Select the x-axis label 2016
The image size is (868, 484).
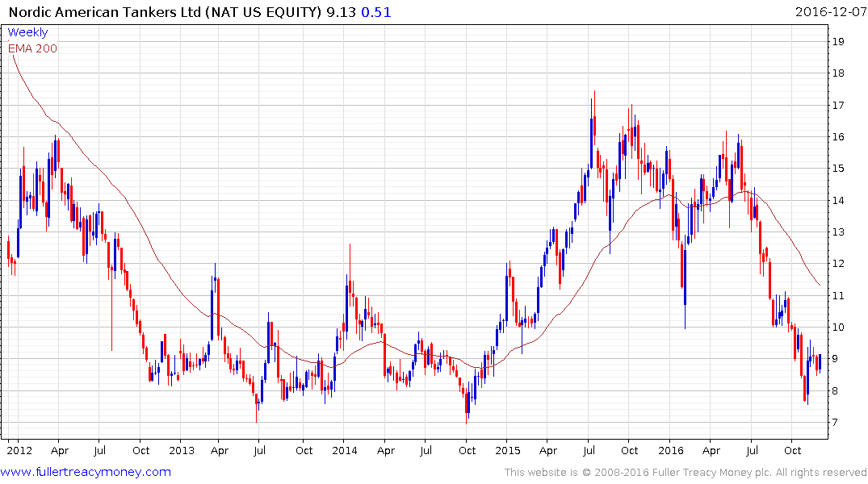pyautogui.click(x=671, y=450)
